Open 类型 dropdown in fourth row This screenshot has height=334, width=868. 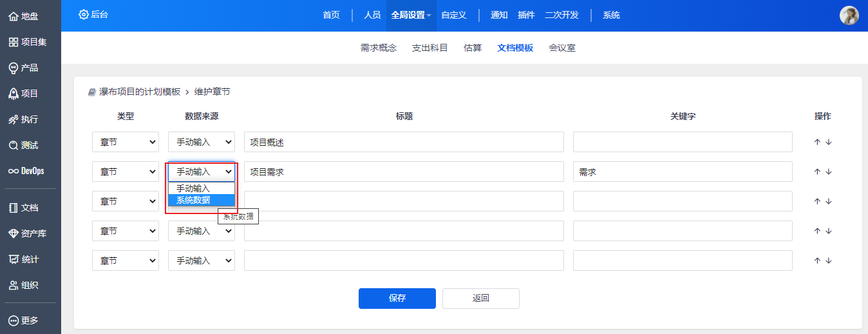point(126,231)
